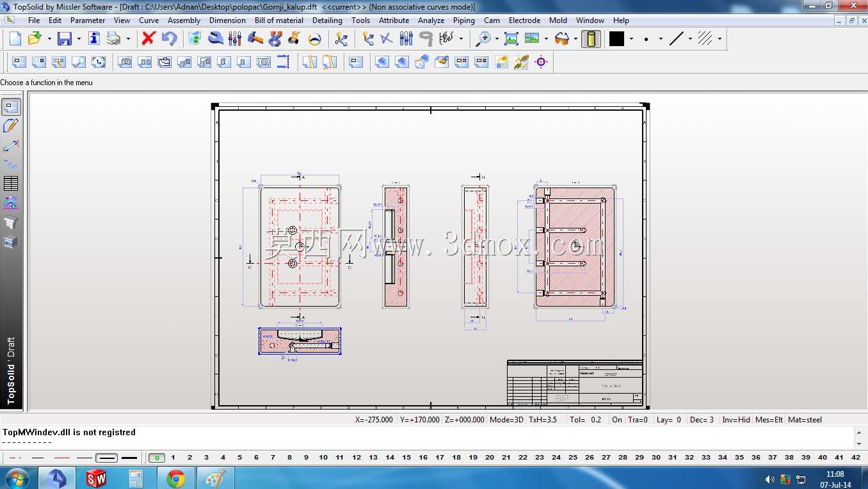Open the color swatch dropdown arrow

tap(631, 39)
